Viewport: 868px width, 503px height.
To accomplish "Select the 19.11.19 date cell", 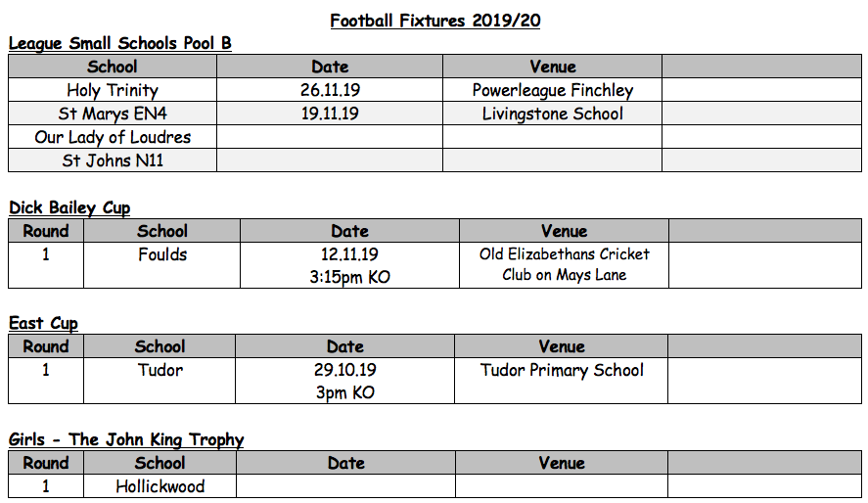I will pos(330,114).
